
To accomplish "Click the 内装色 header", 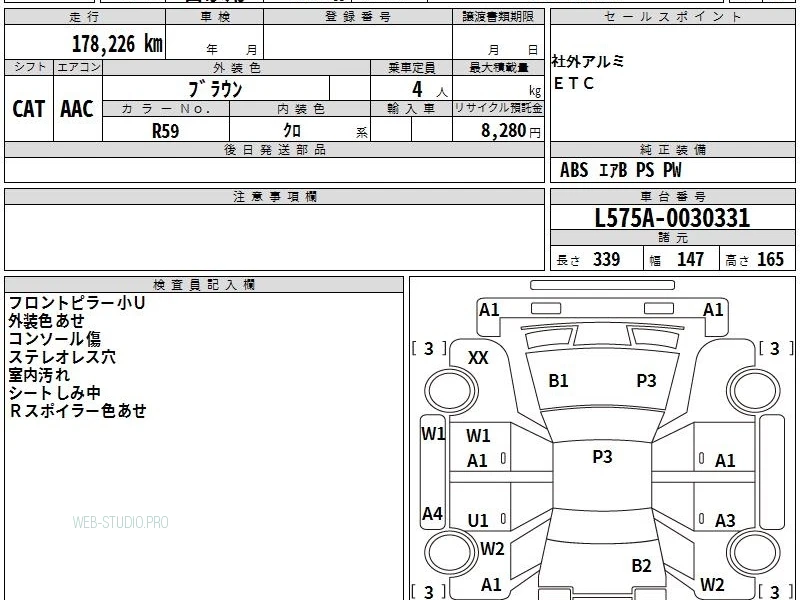I will pyautogui.click(x=301, y=109).
